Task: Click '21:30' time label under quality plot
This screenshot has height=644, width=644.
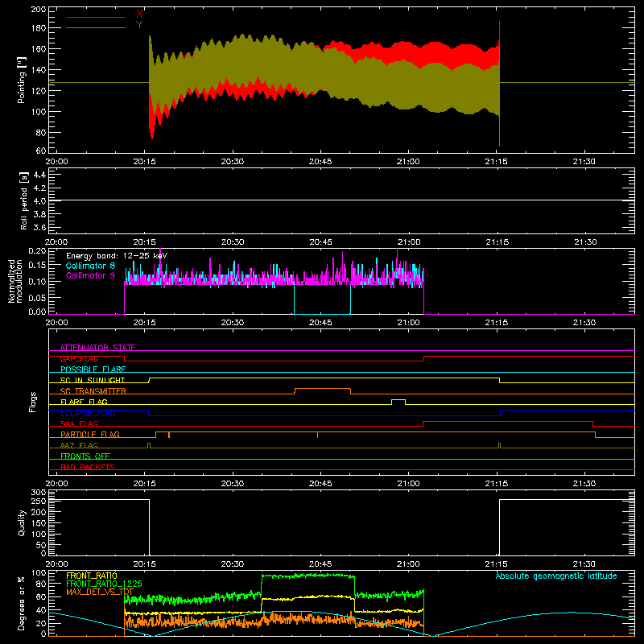Action: [584, 564]
